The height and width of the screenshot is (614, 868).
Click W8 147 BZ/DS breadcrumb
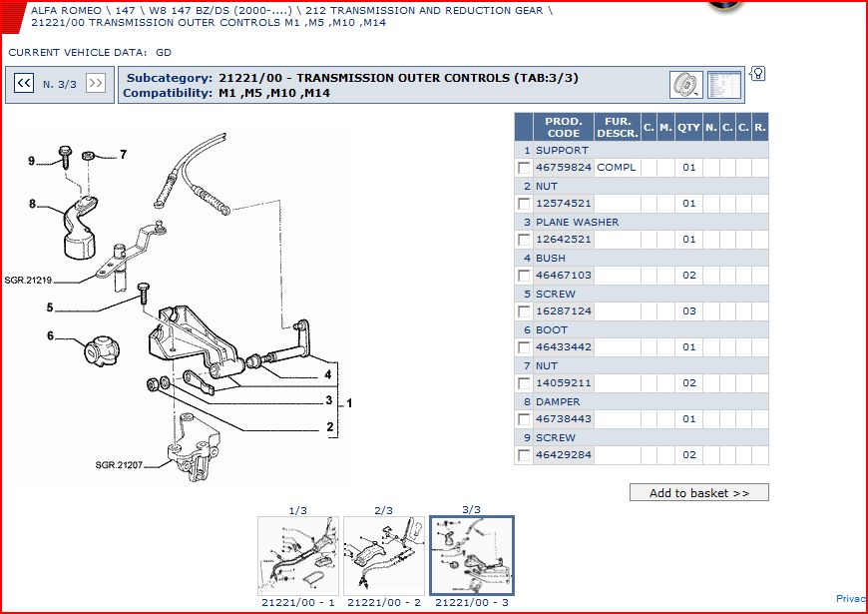tap(222, 11)
